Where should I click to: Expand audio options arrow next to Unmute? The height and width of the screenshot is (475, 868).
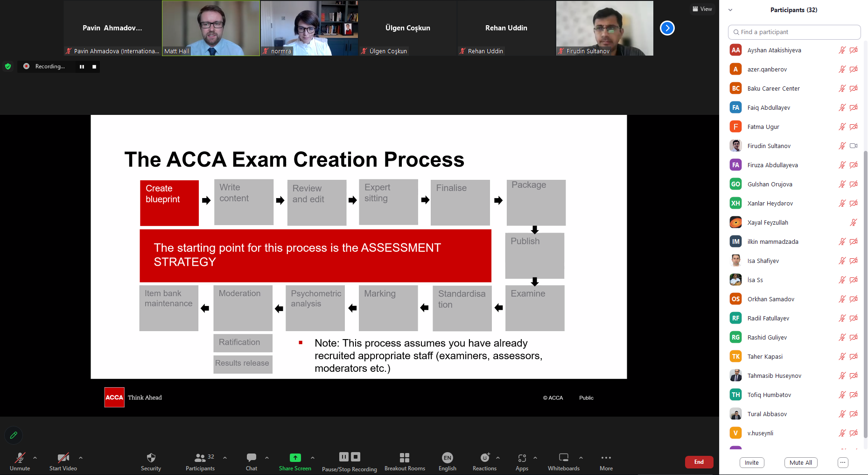(35, 458)
